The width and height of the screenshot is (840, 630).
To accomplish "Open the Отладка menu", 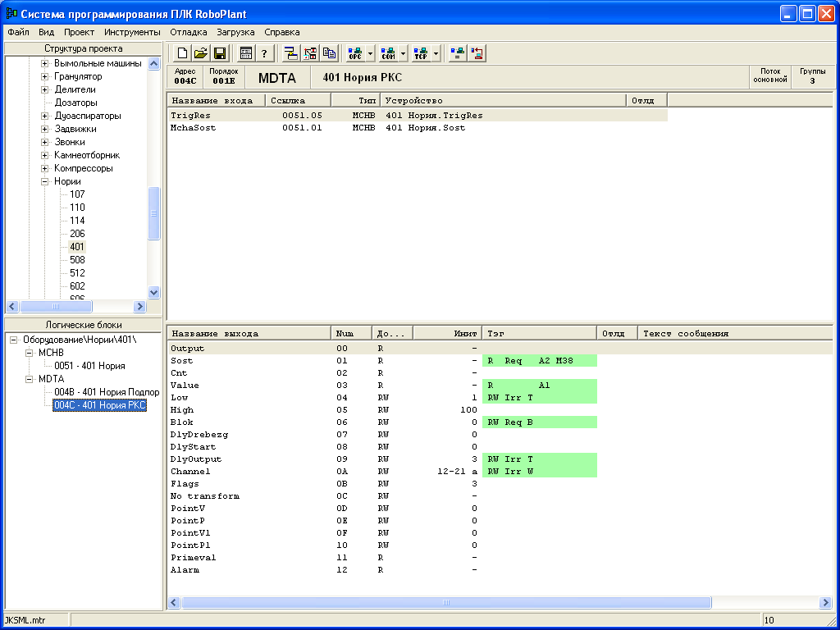I will (188, 32).
